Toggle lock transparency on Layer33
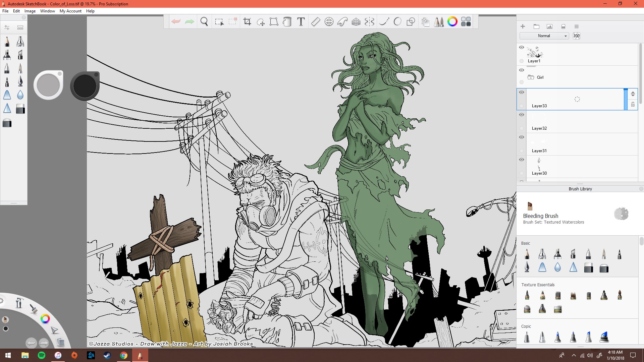Image resolution: width=644 pixels, height=362 pixels. (633, 105)
